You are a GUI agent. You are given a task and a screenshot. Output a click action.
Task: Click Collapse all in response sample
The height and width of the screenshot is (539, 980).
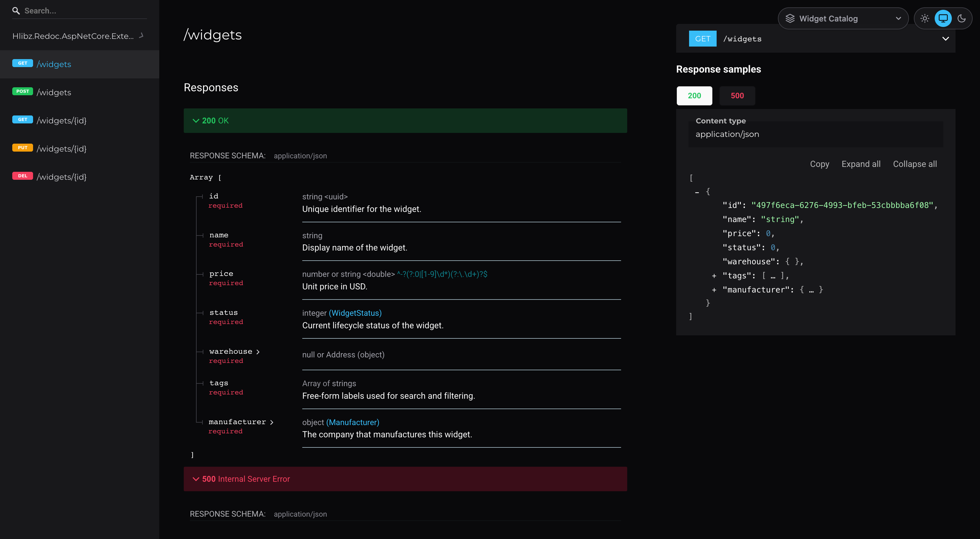click(914, 164)
